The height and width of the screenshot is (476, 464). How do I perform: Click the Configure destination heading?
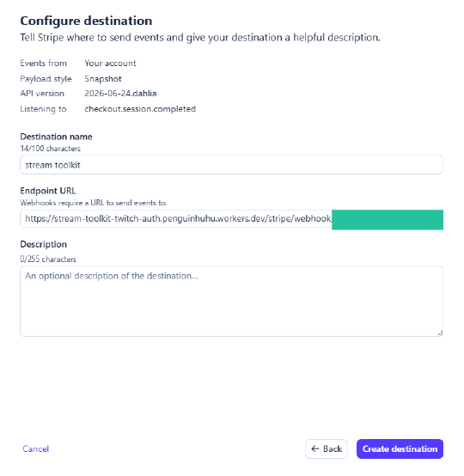tap(86, 21)
